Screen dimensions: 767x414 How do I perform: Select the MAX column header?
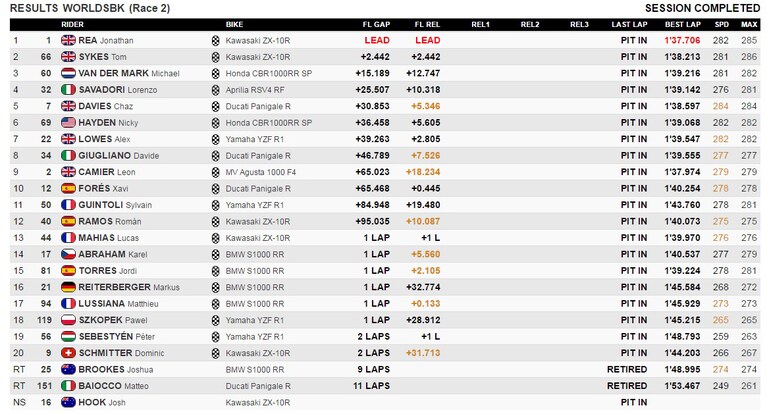tap(749, 24)
